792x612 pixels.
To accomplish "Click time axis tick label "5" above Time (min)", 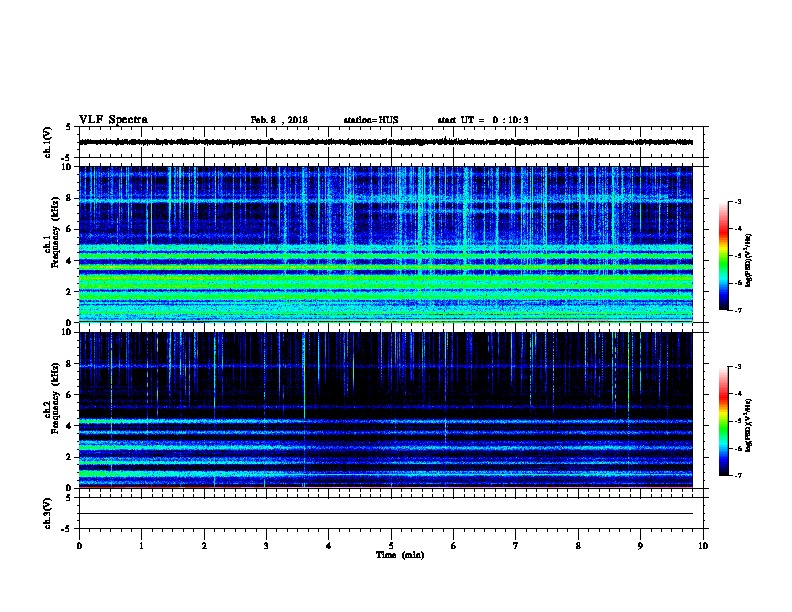I will click(391, 546).
